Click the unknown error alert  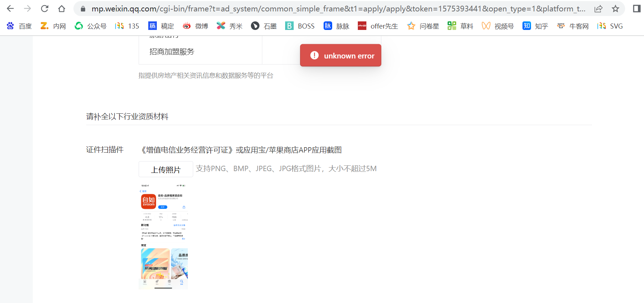(x=341, y=56)
